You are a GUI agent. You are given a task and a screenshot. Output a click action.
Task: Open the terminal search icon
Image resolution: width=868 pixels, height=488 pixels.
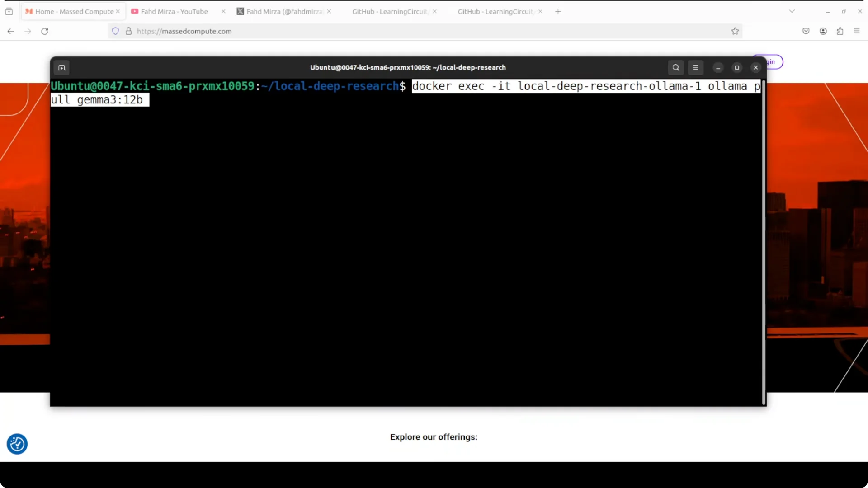(676, 68)
